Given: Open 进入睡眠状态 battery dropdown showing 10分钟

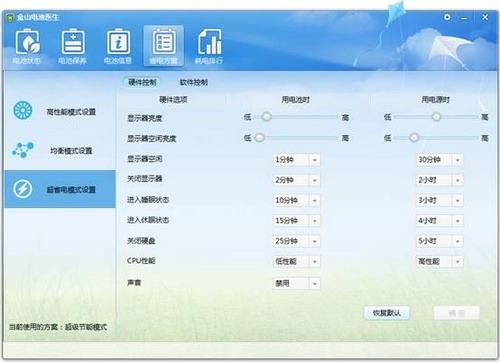Looking at the screenshot, I should click(296, 200).
